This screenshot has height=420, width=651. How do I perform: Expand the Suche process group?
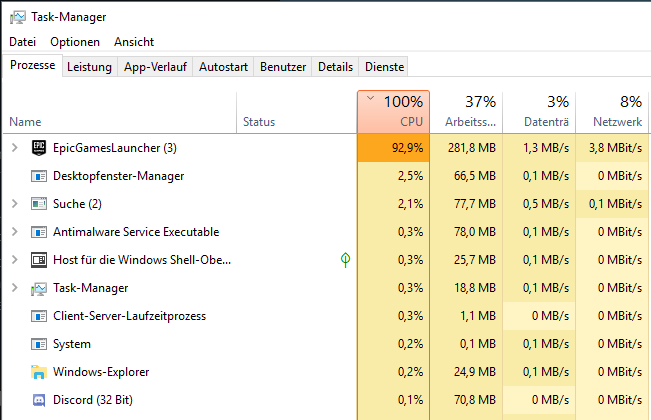tap(14, 204)
